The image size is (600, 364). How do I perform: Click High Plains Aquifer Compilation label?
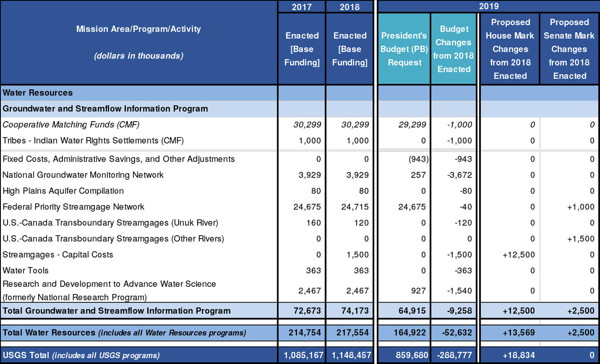click(x=63, y=191)
